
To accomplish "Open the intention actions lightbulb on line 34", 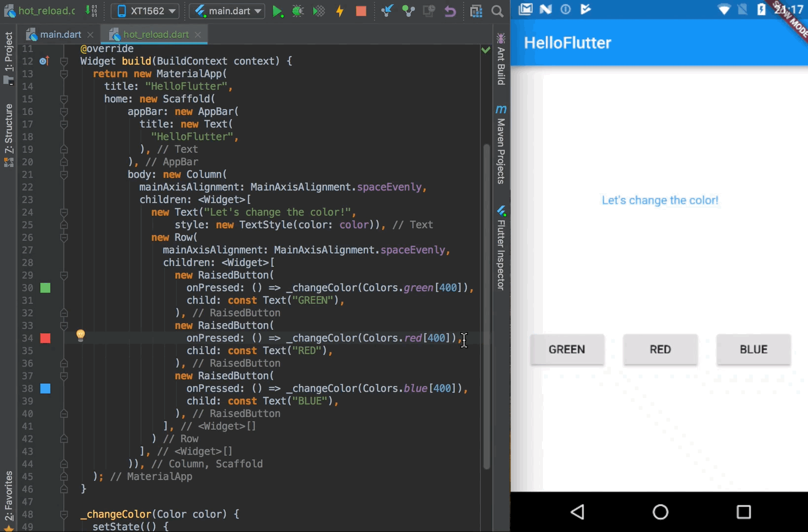I will point(80,336).
